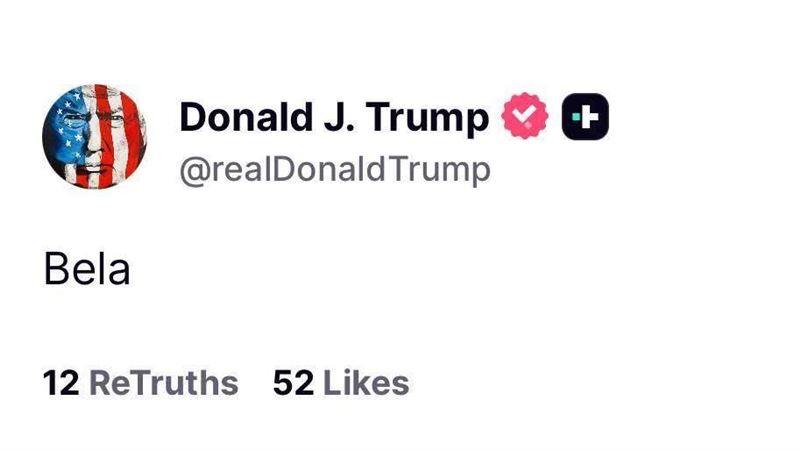View the 52 Likes list
Image resolution: width=800 pixels, height=450 pixels.
[x=340, y=382]
